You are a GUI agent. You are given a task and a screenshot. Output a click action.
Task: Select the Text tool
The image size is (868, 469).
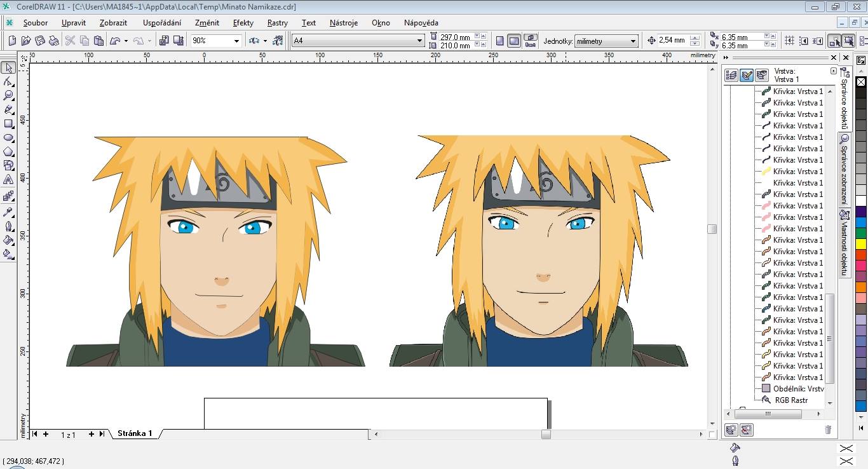pyautogui.click(x=8, y=180)
